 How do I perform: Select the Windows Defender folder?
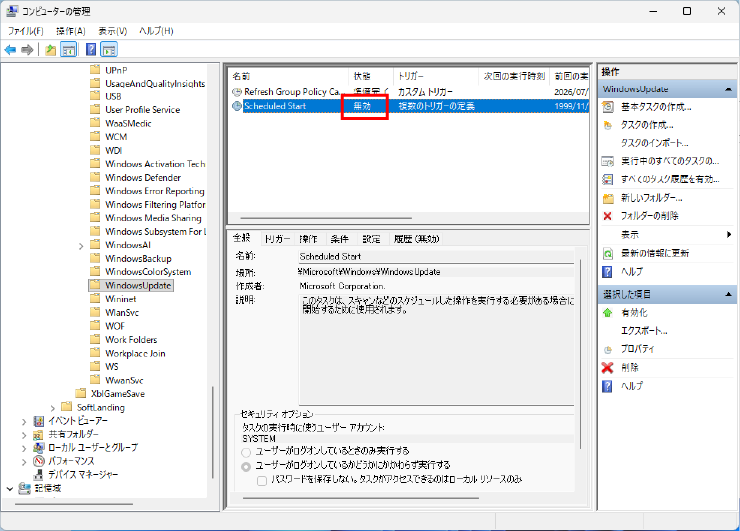[143, 178]
